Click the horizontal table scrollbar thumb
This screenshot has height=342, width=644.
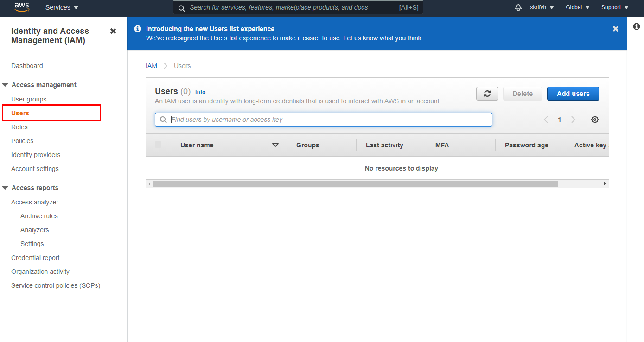[x=356, y=184]
